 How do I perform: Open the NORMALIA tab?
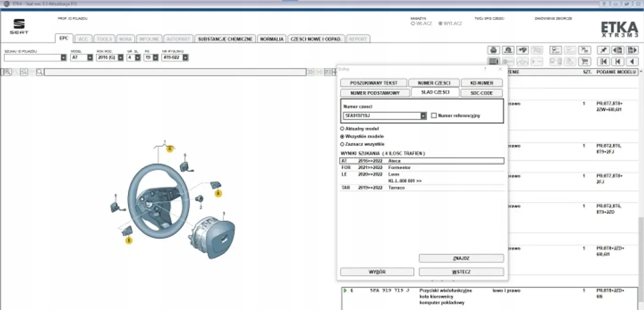(x=271, y=39)
